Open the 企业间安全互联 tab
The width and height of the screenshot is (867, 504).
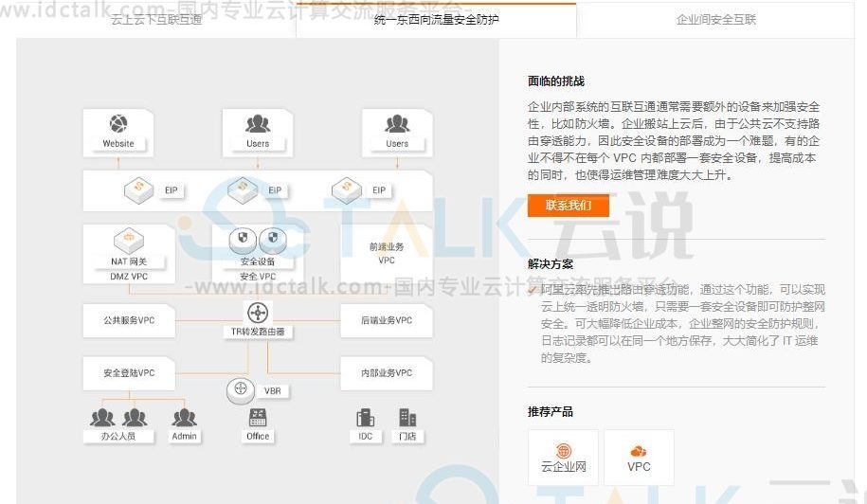point(716,20)
